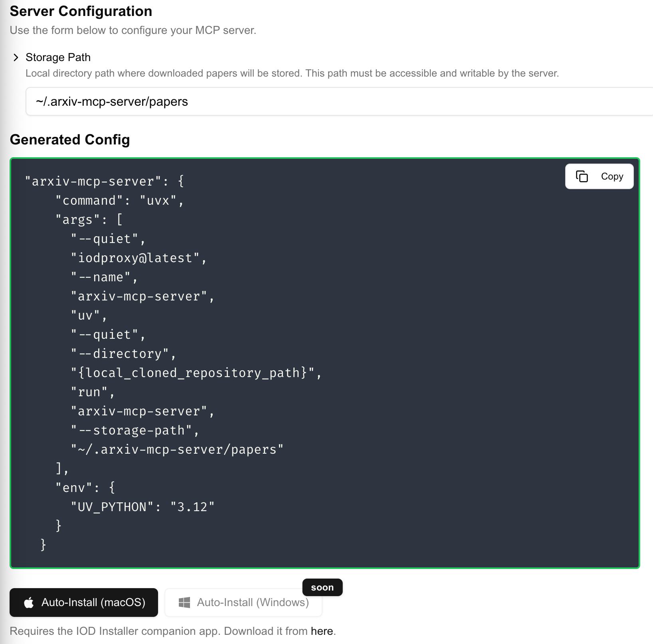Click the Auto-Install (Windows) button
The width and height of the screenshot is (653, 644).
tap(243, 603)
